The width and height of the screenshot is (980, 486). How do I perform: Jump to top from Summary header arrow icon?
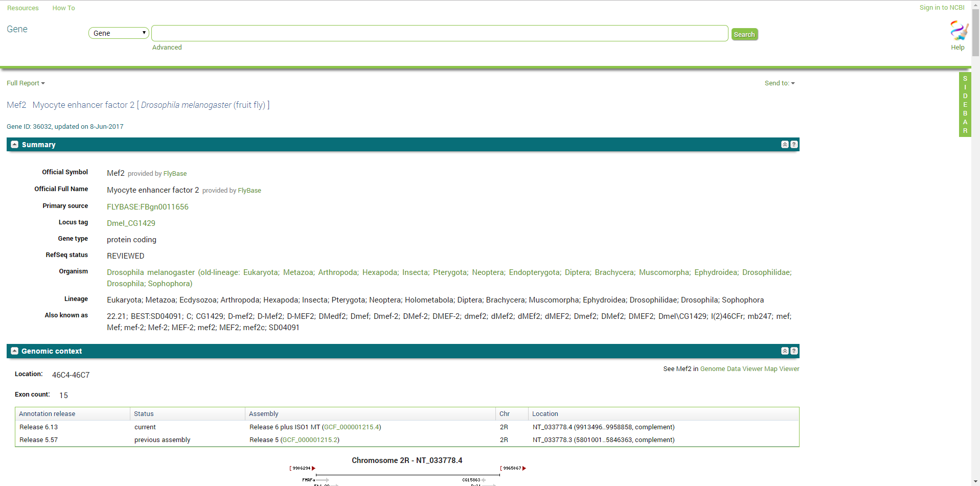coord(785,145)
